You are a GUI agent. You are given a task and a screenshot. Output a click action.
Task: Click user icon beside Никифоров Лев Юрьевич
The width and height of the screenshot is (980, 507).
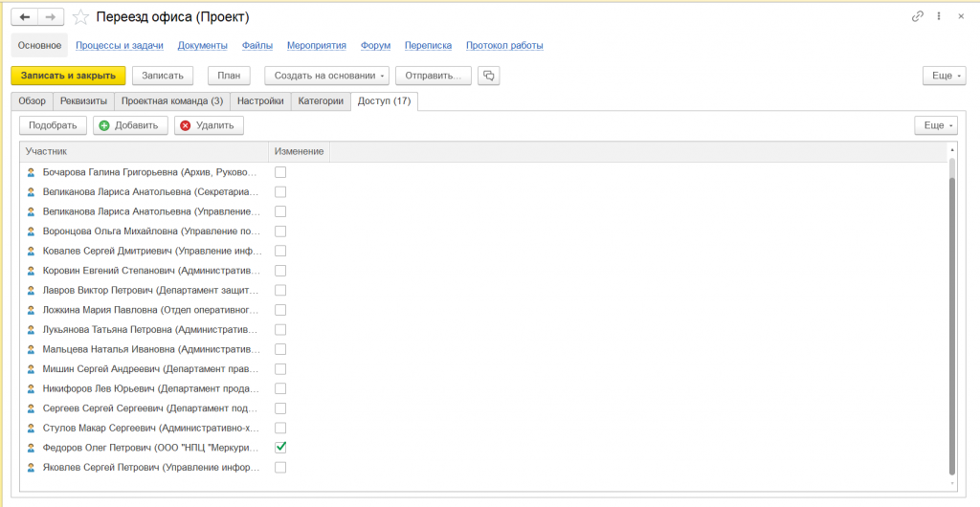(x=31, y=388)
